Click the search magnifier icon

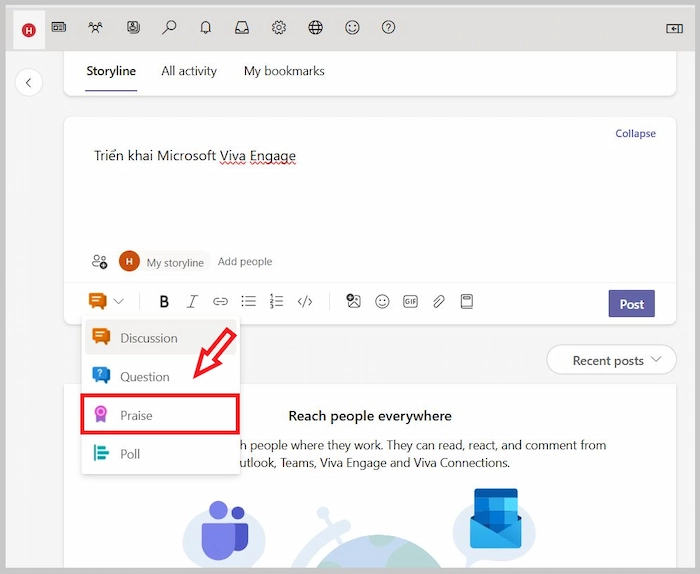[169, 28]
